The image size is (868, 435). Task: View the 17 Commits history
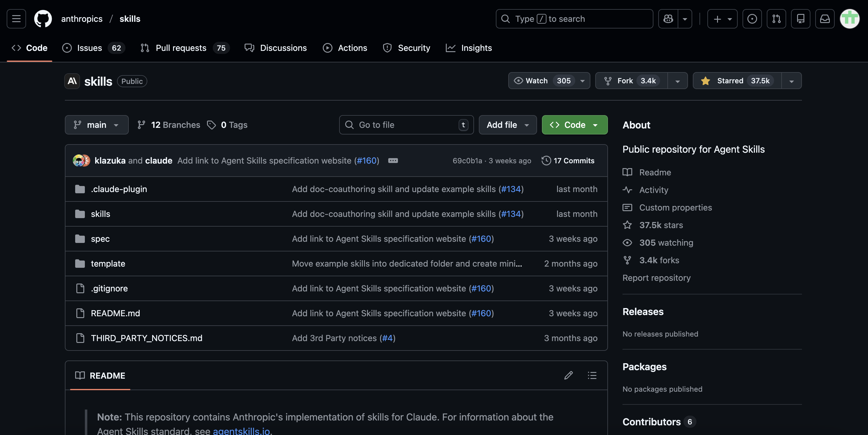(x=568, y=161)
